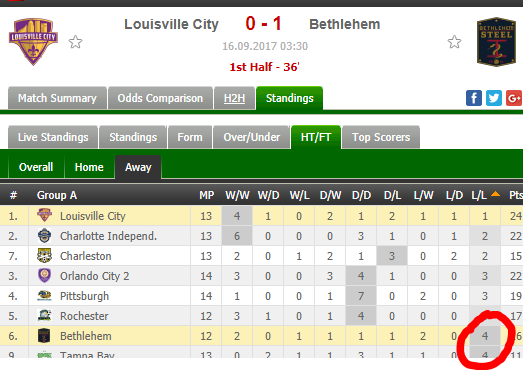Click the Louisville City team crest logo
The image size is (523, 370).
click(33, 41)
